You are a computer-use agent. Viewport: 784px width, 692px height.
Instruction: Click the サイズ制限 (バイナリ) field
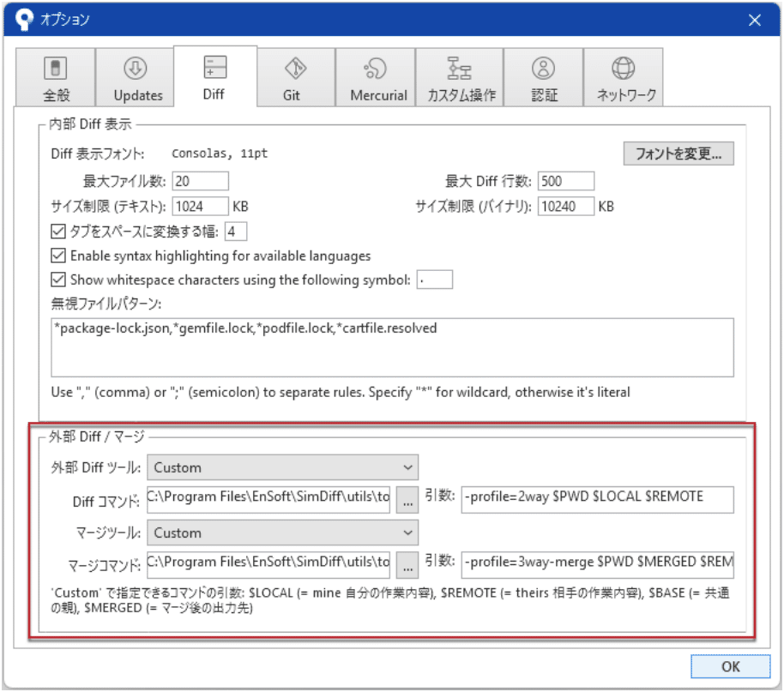[566, 206]
